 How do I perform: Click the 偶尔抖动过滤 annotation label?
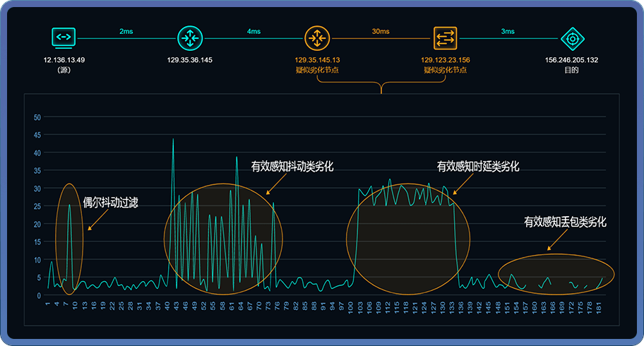(x=110, y=203)
